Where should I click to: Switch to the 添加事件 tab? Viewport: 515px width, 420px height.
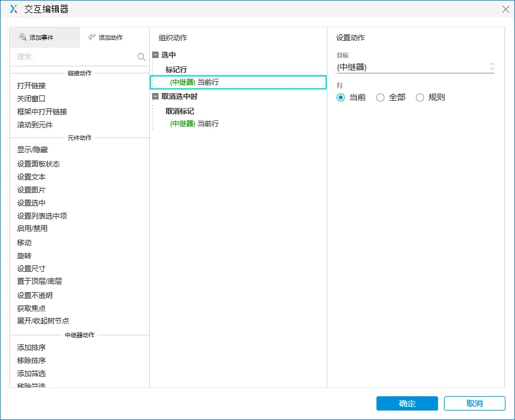pos(45,37)
